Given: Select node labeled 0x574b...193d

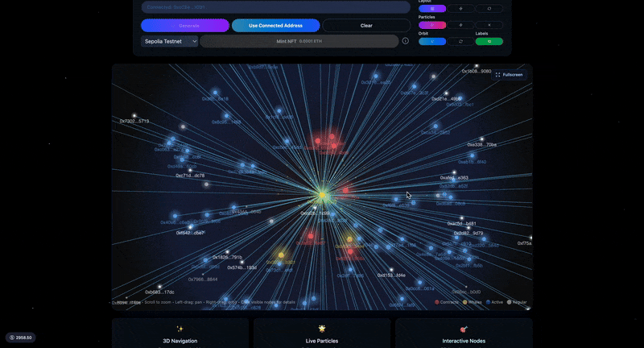Looking at the screenshot, I should 242,262.
